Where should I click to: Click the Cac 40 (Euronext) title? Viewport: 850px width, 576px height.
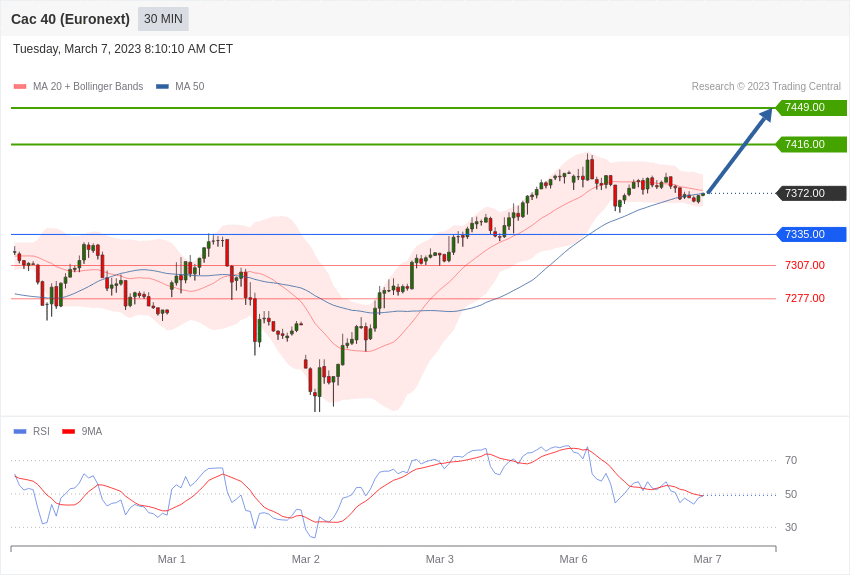[70, 19]
